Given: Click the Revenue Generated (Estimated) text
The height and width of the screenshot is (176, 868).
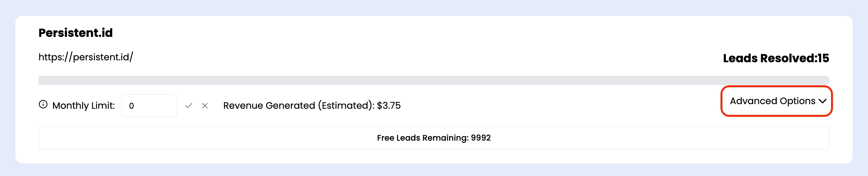Looking at the screenshot, I should 298,106.
